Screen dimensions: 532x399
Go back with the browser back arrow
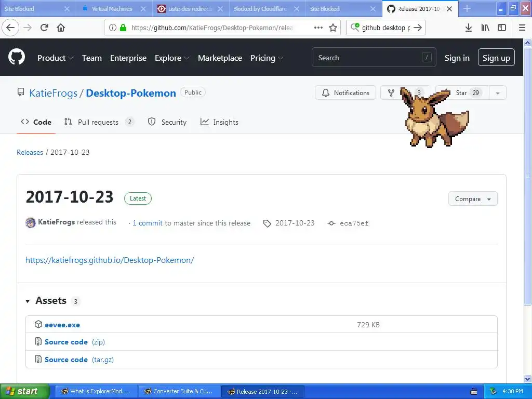coord(10,28)
